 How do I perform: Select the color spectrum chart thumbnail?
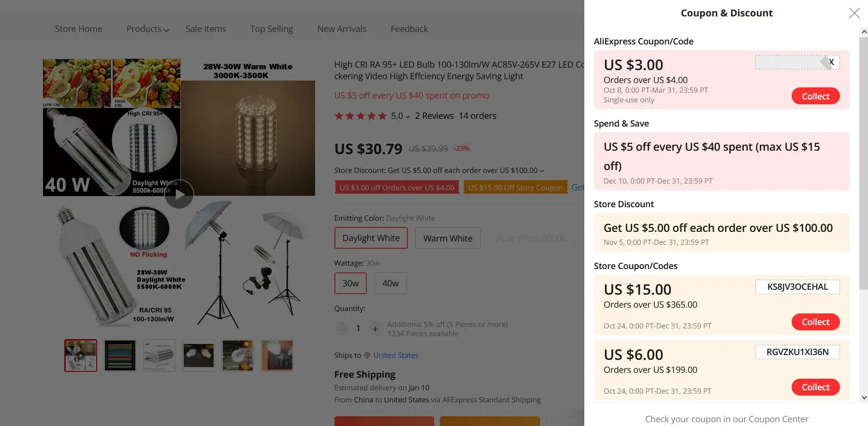pos(120,355)
